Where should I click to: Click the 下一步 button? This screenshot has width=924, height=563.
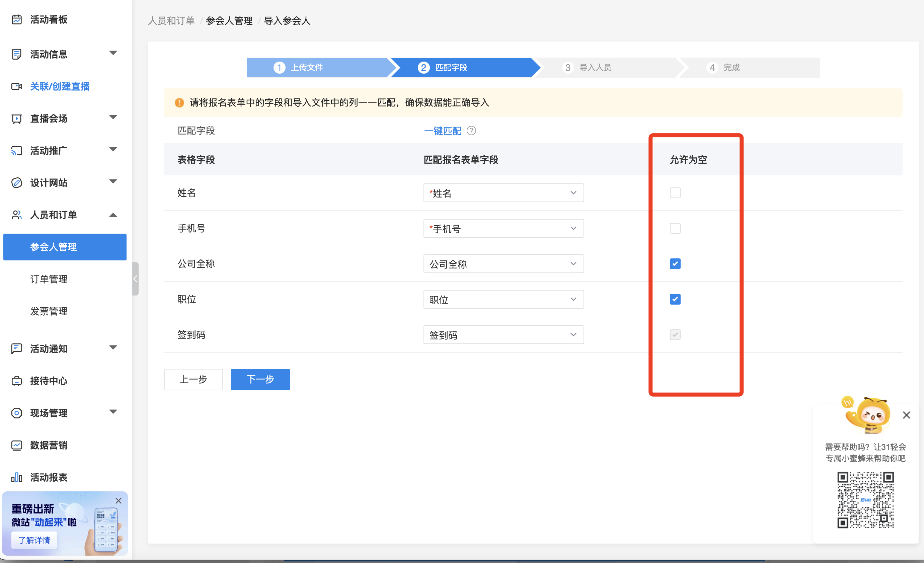coord(260,379)
